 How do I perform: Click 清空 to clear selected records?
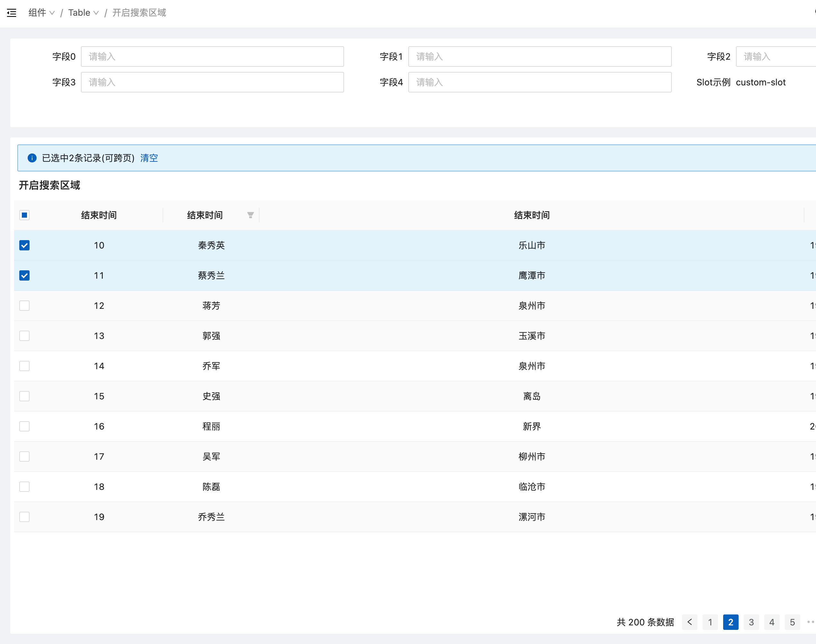[x=149, y=158]
